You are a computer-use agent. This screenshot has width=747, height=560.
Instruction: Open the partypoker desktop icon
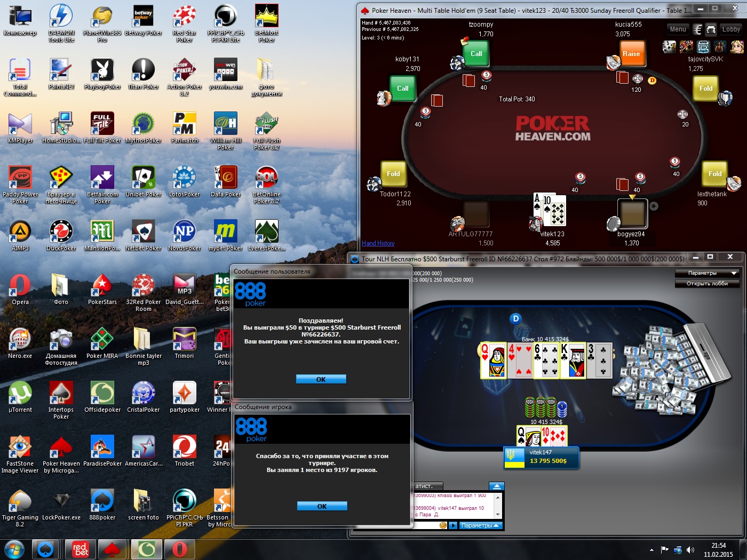184,397
